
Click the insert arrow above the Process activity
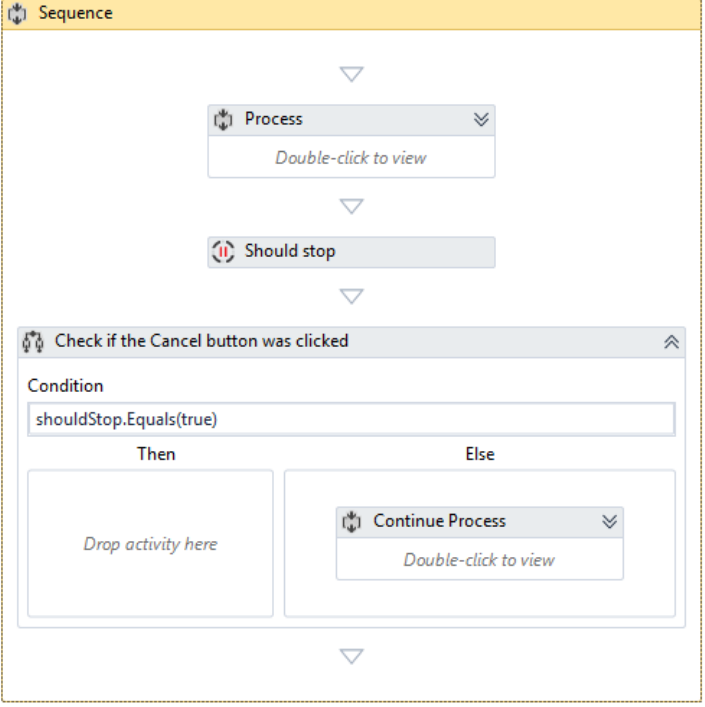(x=351, y=74)
